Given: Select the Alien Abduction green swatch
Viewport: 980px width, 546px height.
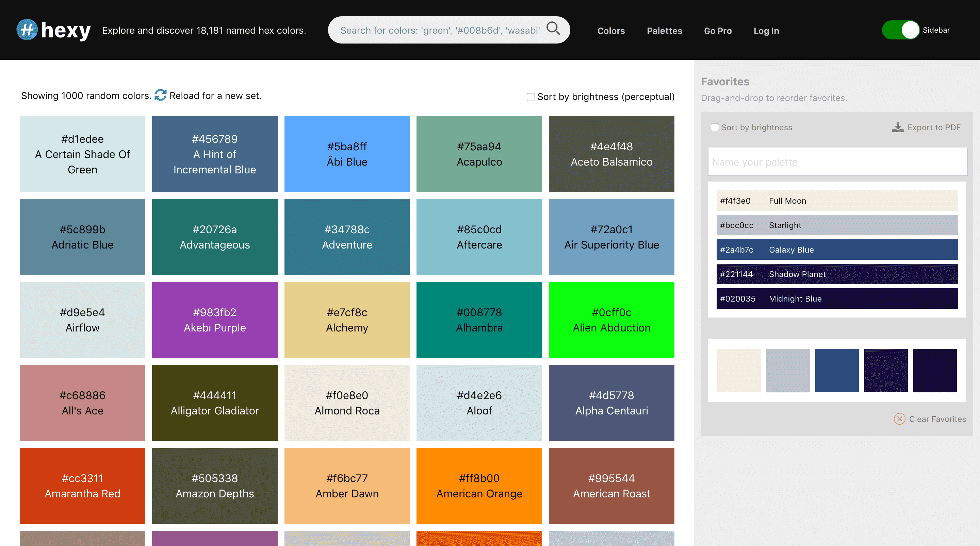Looking at the screenshot, I should (611, 320).
